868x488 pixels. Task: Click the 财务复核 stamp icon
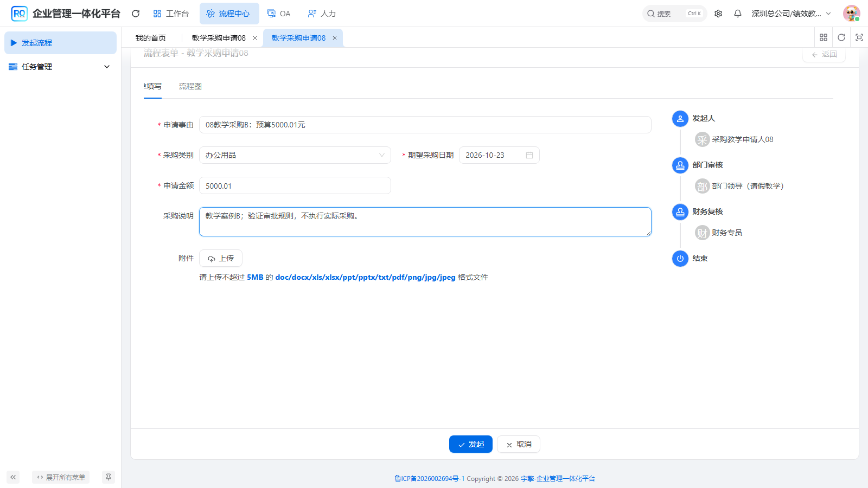coord(680,212)
